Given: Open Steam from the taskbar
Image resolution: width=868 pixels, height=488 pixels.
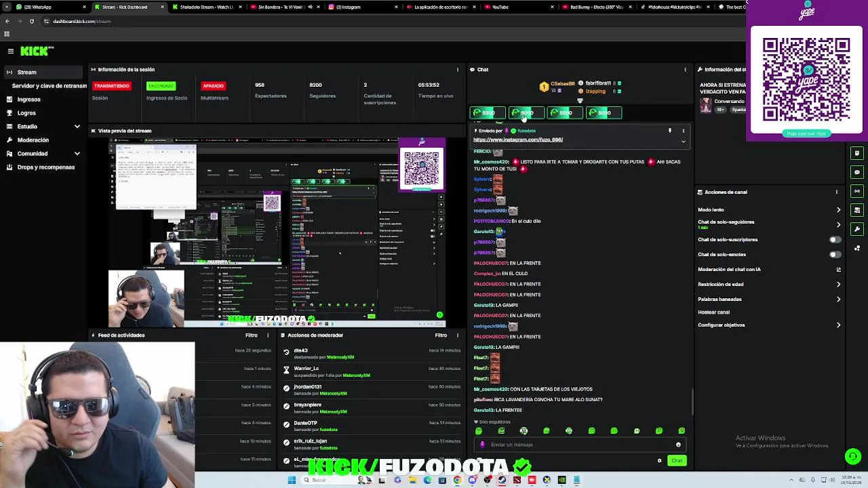Looking at the screenshot, I should coord(501,480).
